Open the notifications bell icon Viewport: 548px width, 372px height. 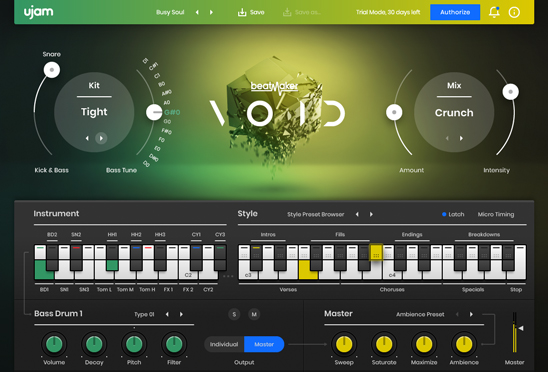point(494,12)
